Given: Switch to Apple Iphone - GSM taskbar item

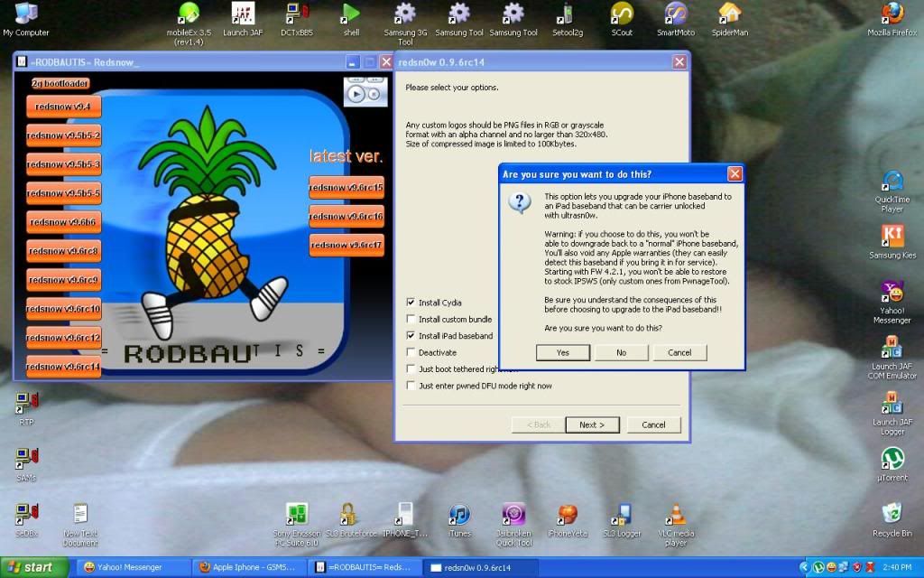Looking at the screenshot, I should 249,567.
